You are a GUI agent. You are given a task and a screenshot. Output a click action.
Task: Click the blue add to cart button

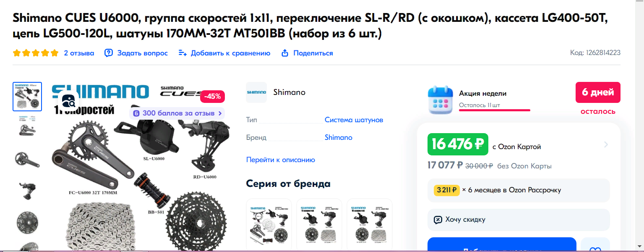pos(502,246)
